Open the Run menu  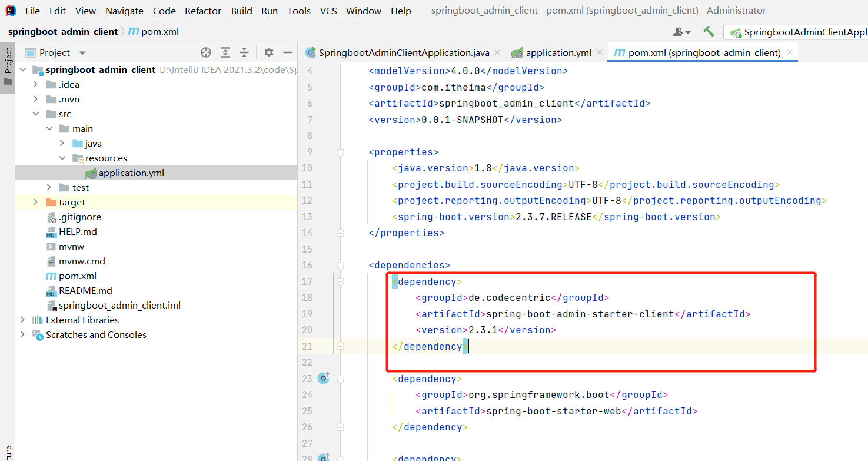click(270, 11)
